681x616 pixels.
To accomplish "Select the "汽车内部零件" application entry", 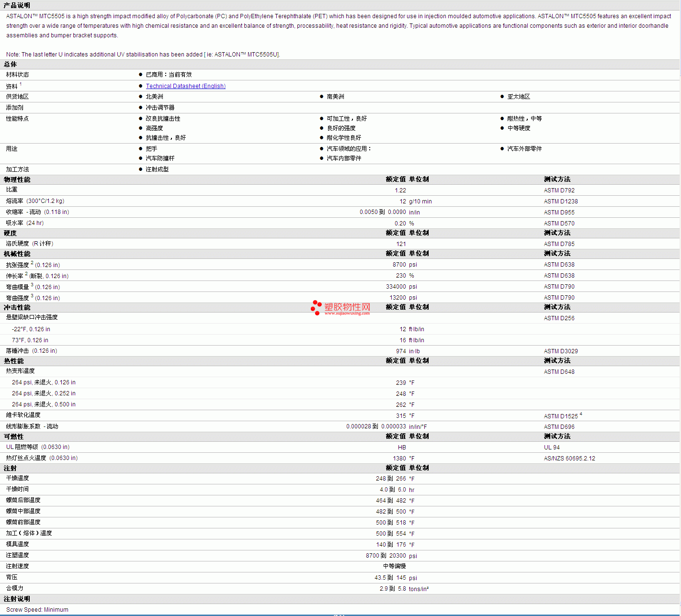I will (344, 158).
